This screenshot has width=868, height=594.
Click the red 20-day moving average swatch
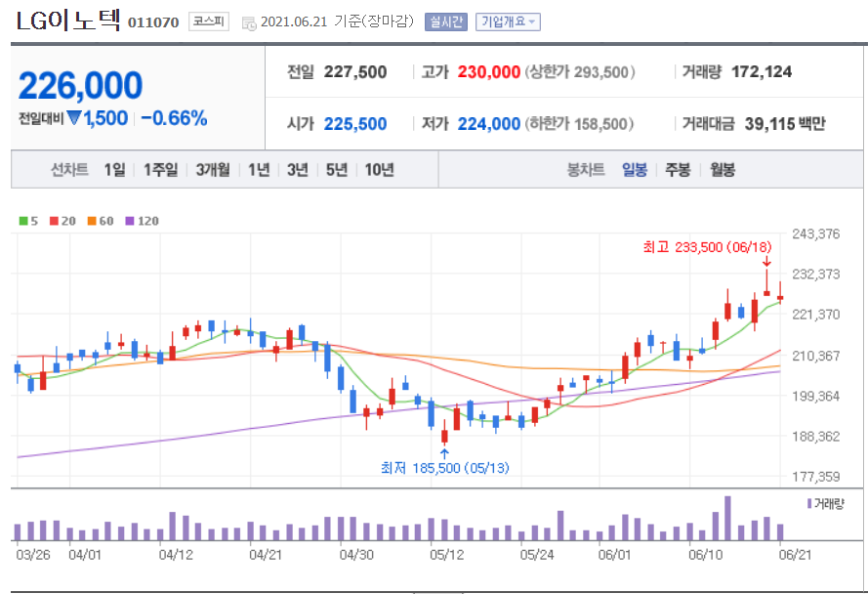(x=54, y=221)
